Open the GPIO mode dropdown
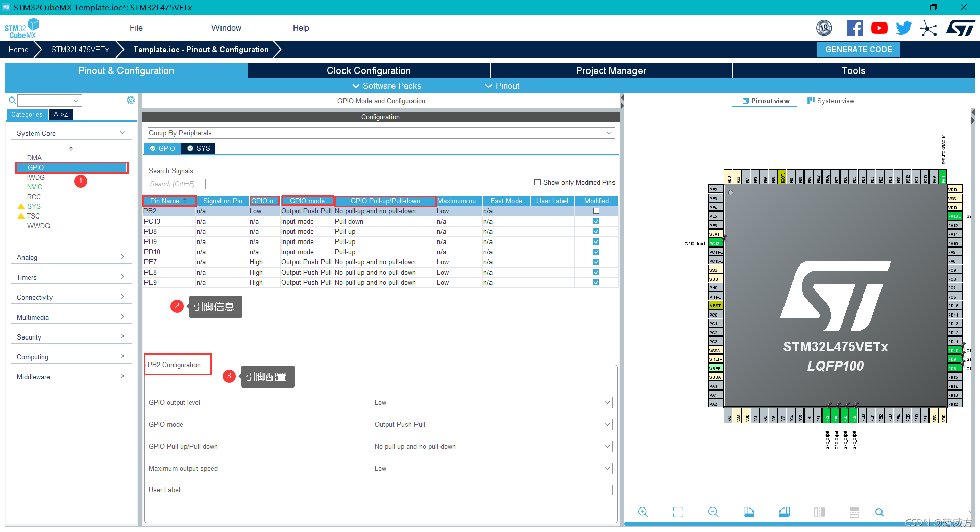The height and width of the screenshot is (532, 980). [493, 424]
